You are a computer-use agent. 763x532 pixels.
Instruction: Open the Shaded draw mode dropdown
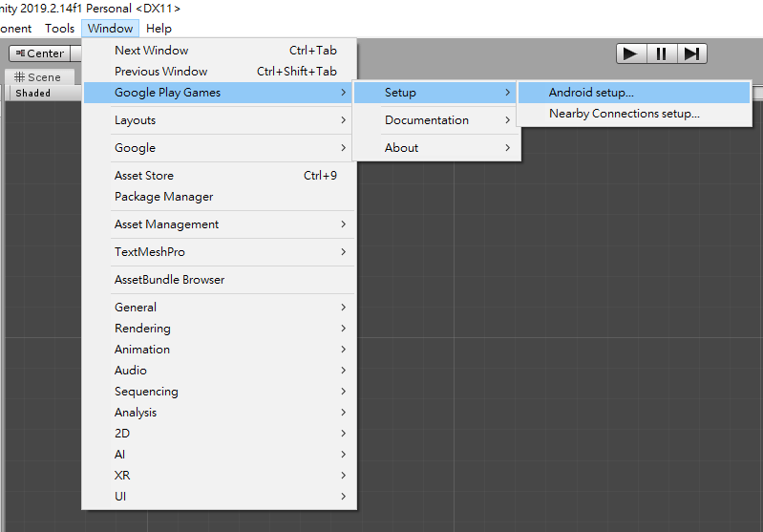33,94
